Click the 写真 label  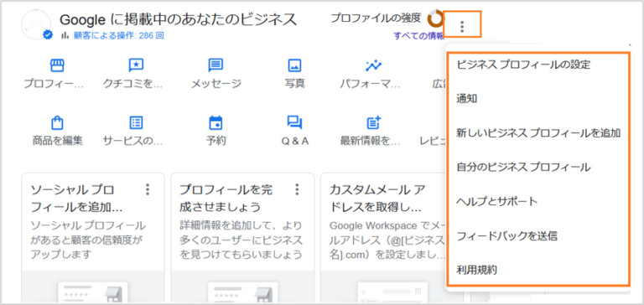click(x=294, y=84)
